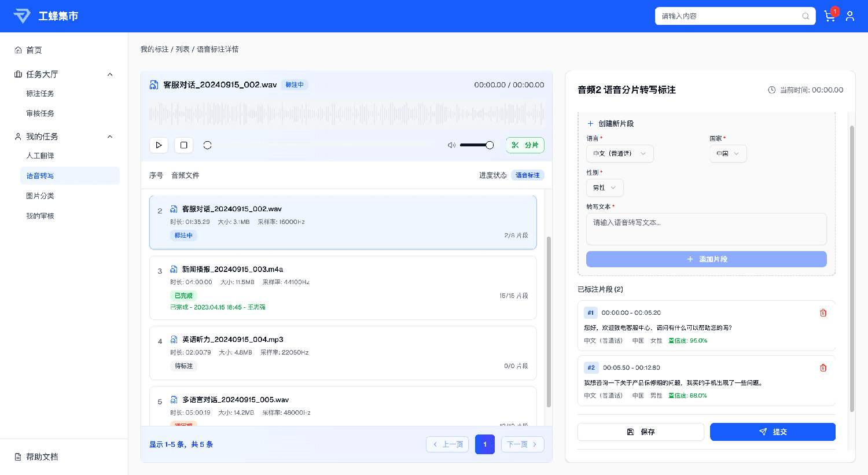Mute audio with the speaker icon

(451, 145)
